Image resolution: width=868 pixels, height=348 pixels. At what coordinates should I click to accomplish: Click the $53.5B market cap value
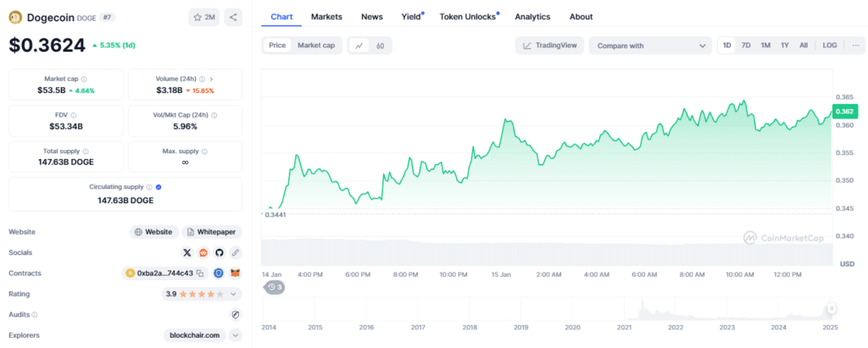[52, 91]
